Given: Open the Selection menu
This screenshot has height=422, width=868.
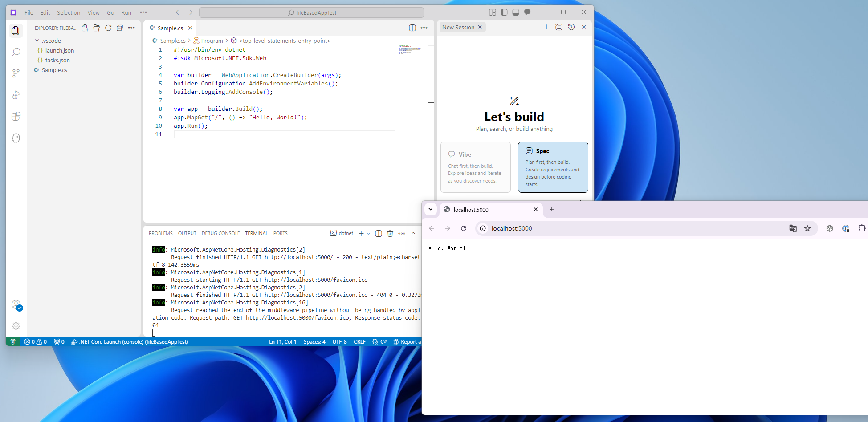Looking at the screenshot, I should (69, 12).
